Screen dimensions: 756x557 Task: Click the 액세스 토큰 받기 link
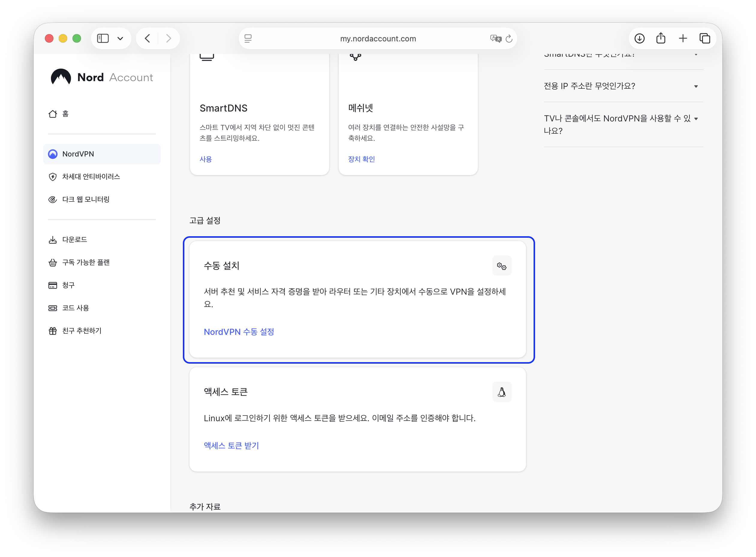(231, 445)
